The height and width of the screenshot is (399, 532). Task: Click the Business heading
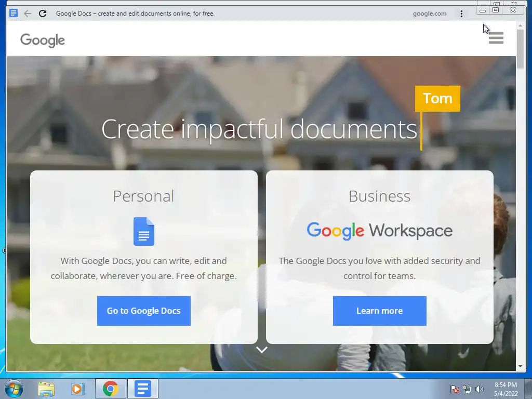tap(379, 196)
